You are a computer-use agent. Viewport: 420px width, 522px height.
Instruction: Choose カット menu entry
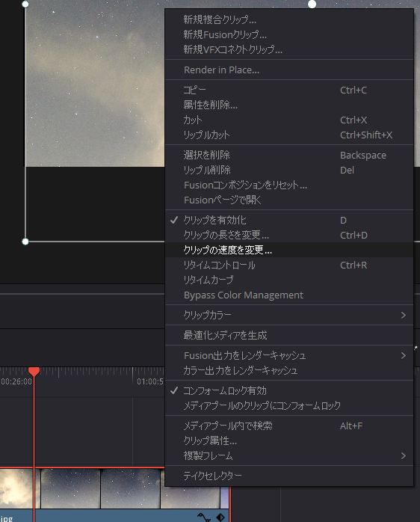coord(289,120)
